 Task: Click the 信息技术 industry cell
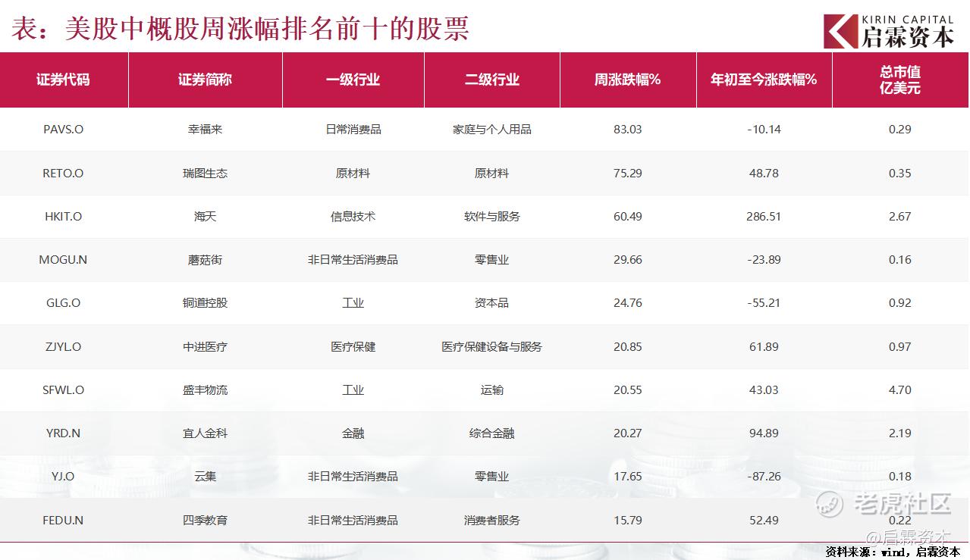(x=353, y=217)
